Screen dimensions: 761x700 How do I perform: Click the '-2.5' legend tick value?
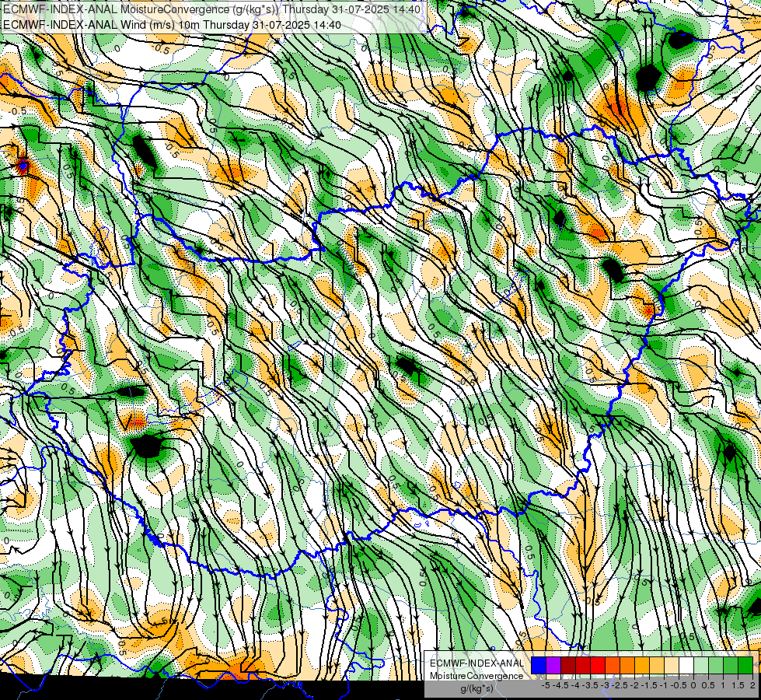[x=620, y=685]
